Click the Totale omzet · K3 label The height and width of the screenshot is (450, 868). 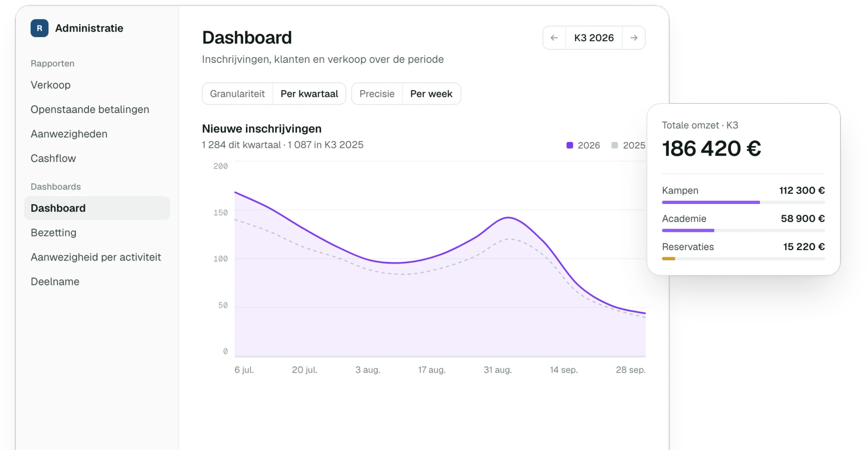(x=700, y=125)
